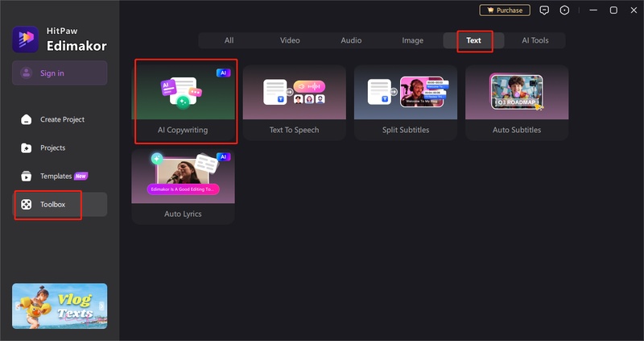Screen dimensions: 644x341
Task: Open the Image category tab
Action: (412, 40)
